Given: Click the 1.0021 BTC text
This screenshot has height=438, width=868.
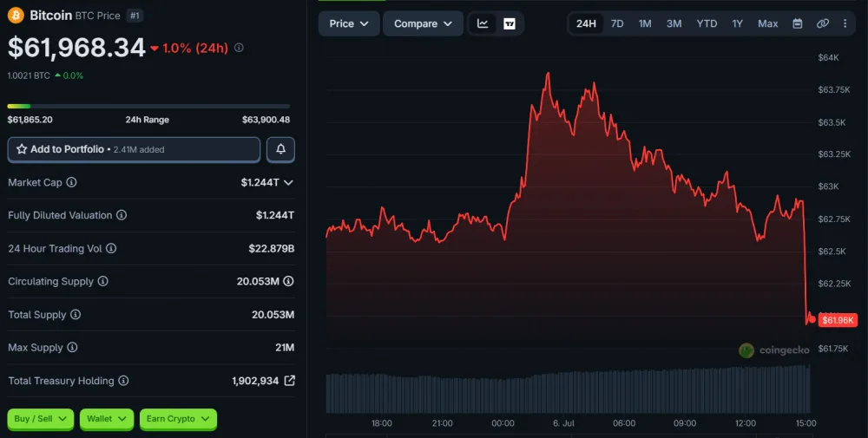Looking at the screenshot, I should tap(29, 75).
